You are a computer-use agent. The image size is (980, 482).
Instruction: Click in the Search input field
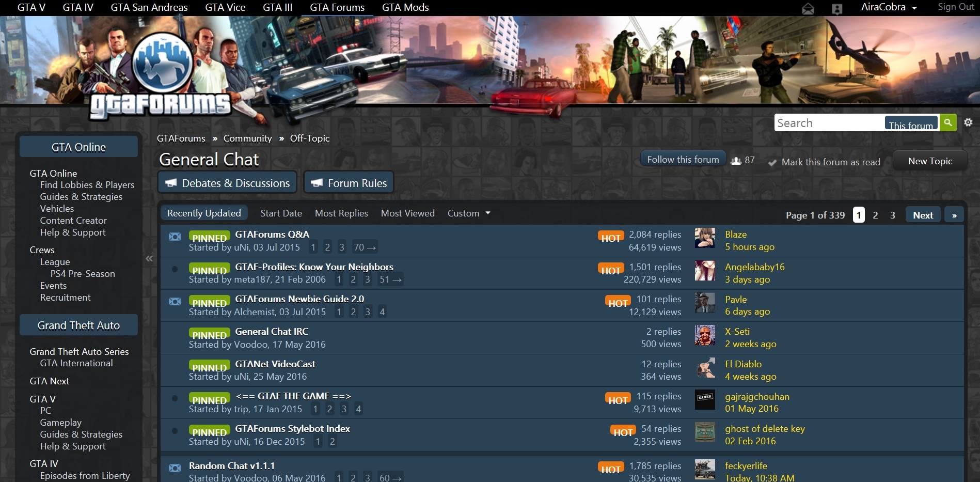coord(829,123)
